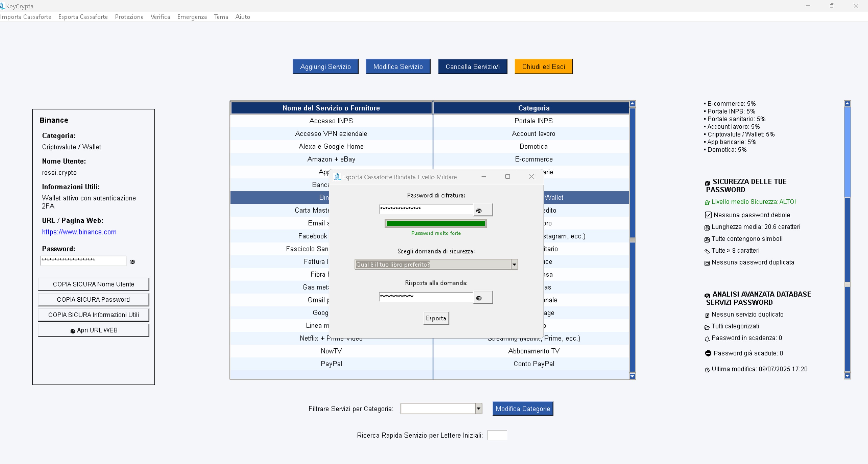This screenshot has width=868, height=464.
Task: Click icon beside Tutte contengono simboli
Action: [x=707, y=240]
